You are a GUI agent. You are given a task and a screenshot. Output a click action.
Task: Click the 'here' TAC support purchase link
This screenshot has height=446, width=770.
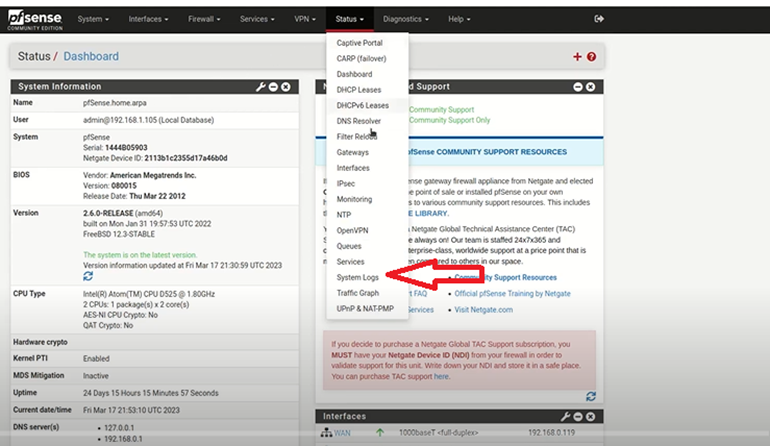click(441, 376)
